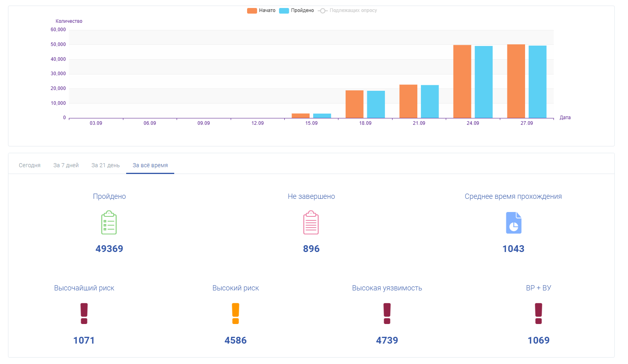Click the orange Начато bar for 18.09

(354, 104)
